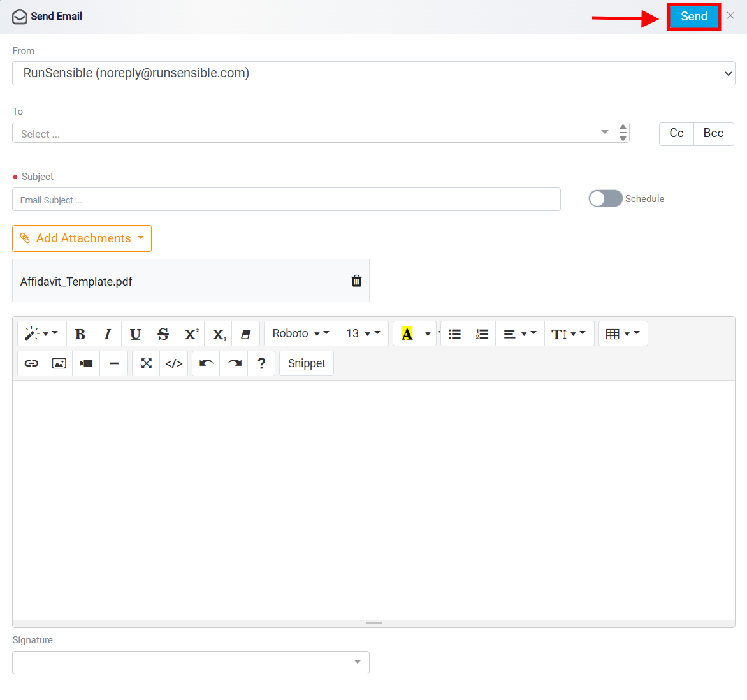Image resolution: width=747 pixels, height=700 pixels.
Task: Insert an ordered numbered list
Action: pos(482,333)
